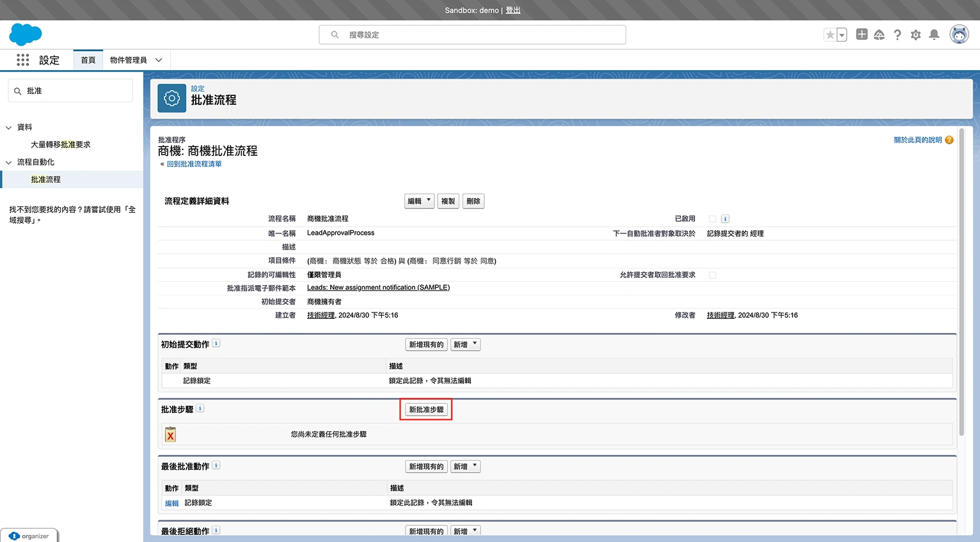Screen dimensions: 980x542
Task: Toggle the 已啟用 checkbox
Action: coord(713,219)
